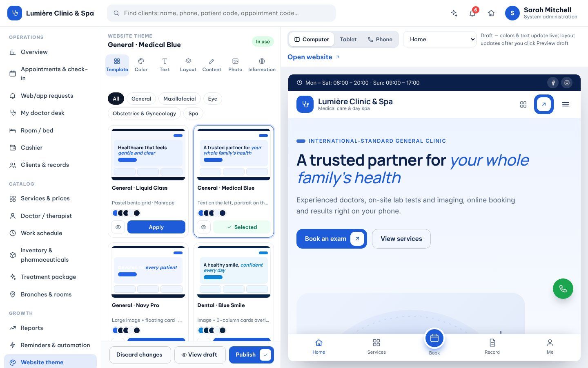Switch preview to Tablet view
This screenshot has width=588, height=368.
(348, 39)
